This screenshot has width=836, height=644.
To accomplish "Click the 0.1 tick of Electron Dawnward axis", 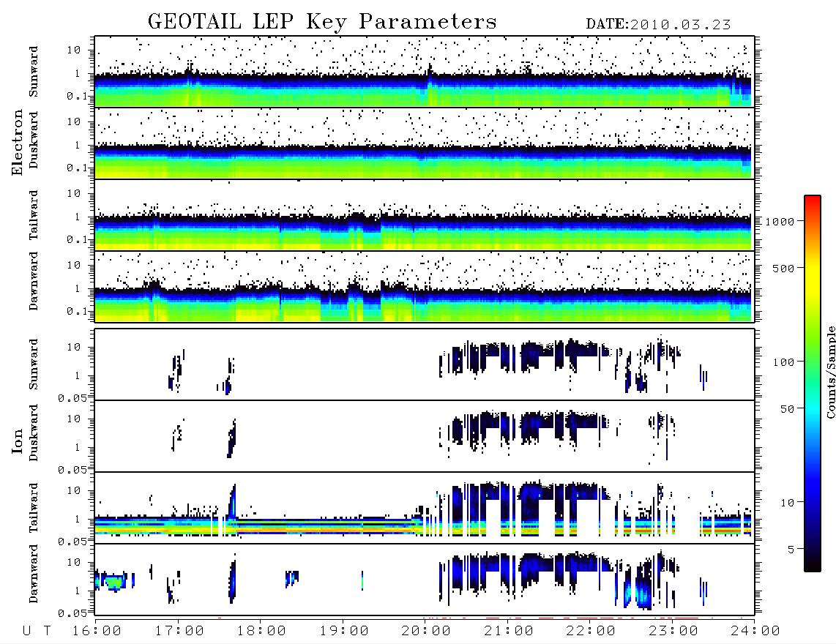I will click(x=77, y=311).
